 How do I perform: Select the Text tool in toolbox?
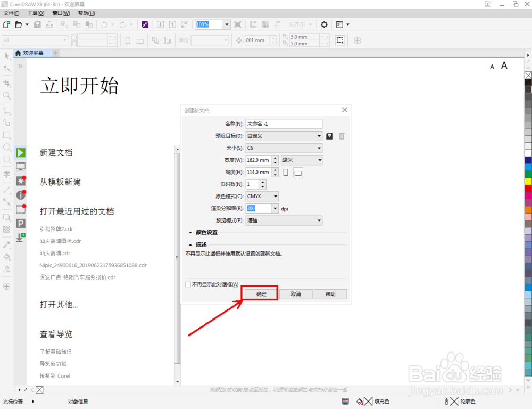click(x=7, y=175)
